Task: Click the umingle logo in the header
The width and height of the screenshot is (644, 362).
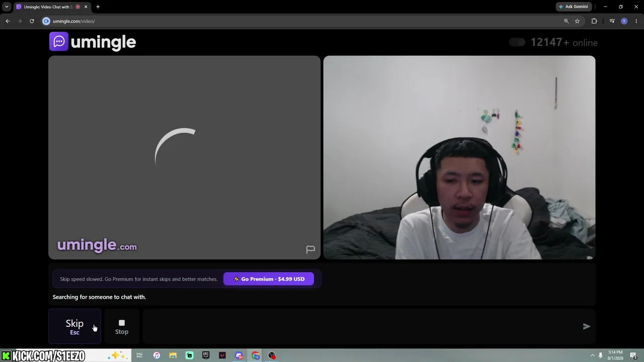Action: 93,42
